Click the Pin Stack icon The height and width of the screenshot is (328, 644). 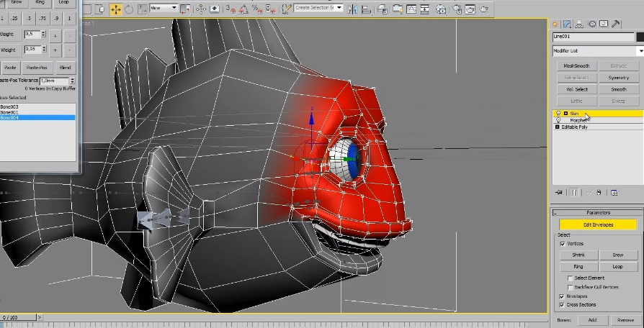coord(559,192)
